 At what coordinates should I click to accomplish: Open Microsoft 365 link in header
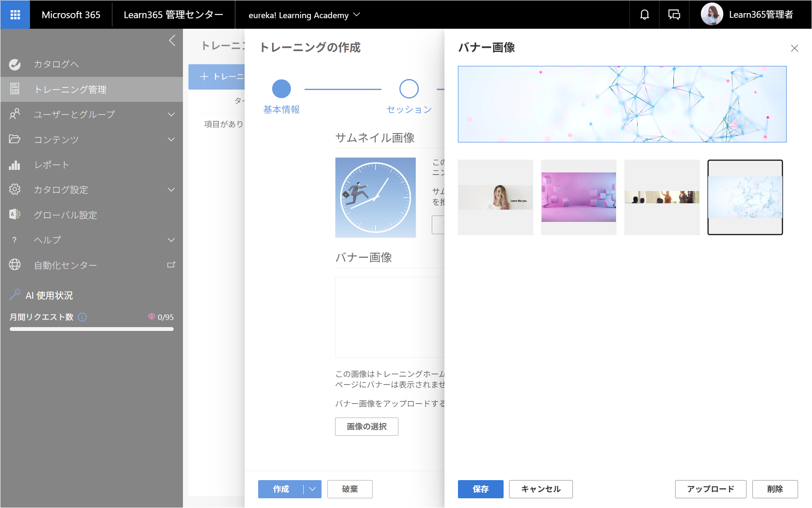[71, 15]
